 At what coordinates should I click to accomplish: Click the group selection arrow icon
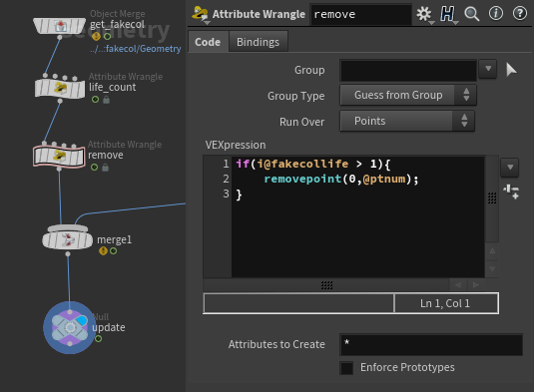[x=511, y=70]
